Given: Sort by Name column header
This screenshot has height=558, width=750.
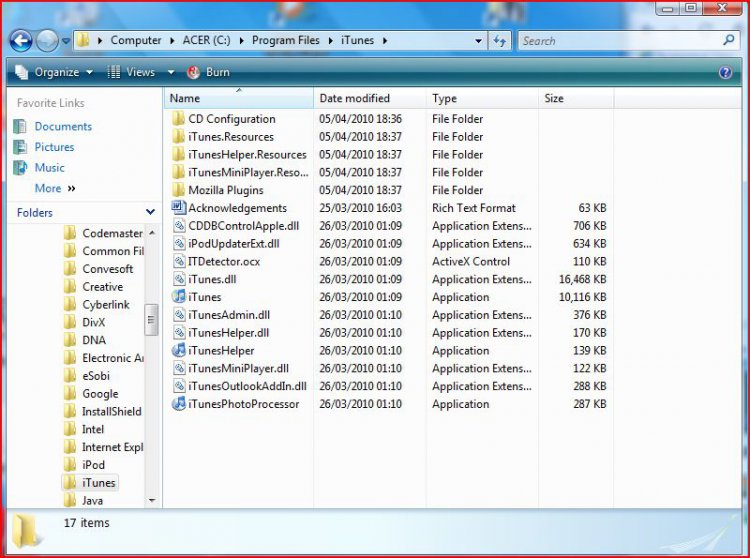Looking at the screenshot, I should coord(238,98).
